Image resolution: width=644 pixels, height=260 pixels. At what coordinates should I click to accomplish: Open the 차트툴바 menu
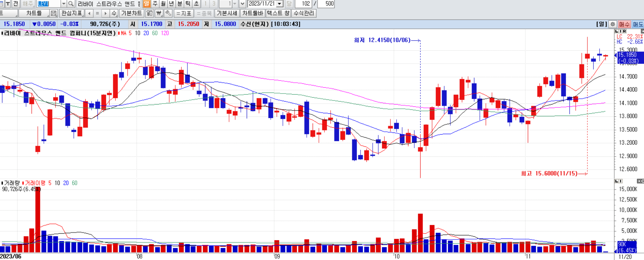(253, 13)
